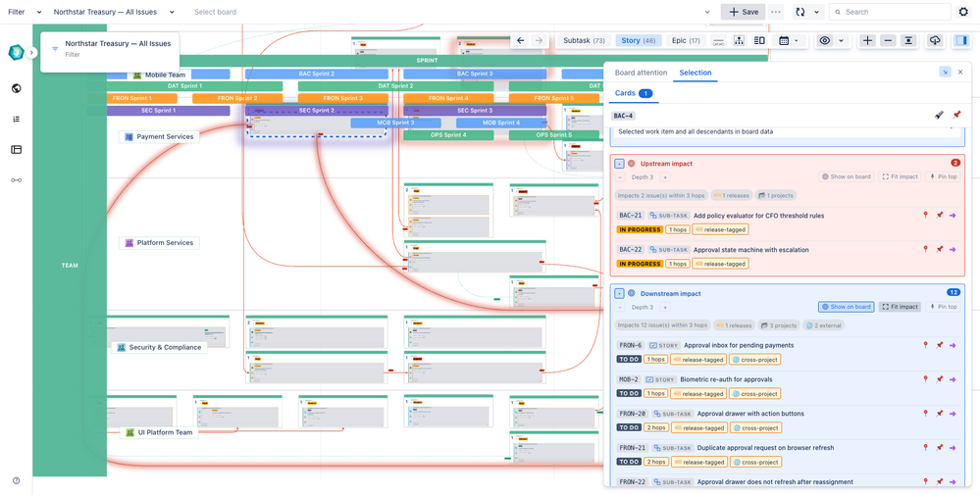Viewport: 980px width, 495px height.
Task: Click the hierarchy tree layout icon
Action: tap(739, 40)
